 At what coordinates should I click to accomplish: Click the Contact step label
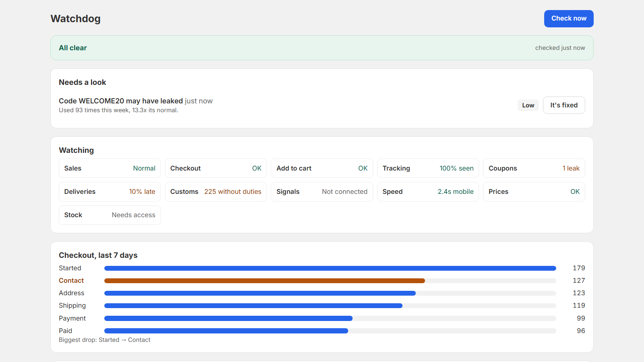tap(71, 281)
